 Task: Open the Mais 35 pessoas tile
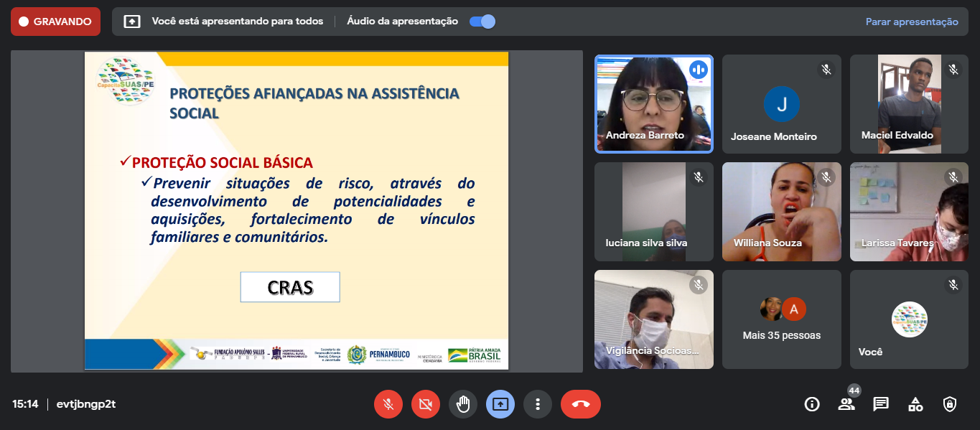click(781, 319)
